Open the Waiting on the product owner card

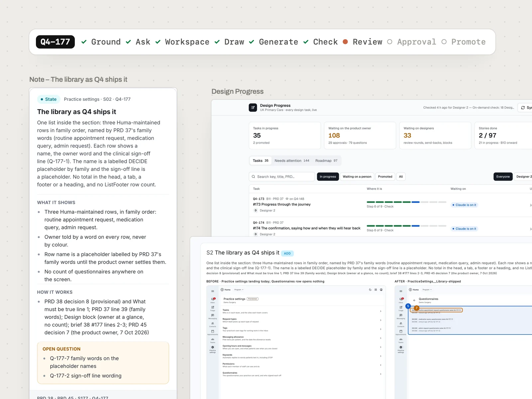pos(360,135)
